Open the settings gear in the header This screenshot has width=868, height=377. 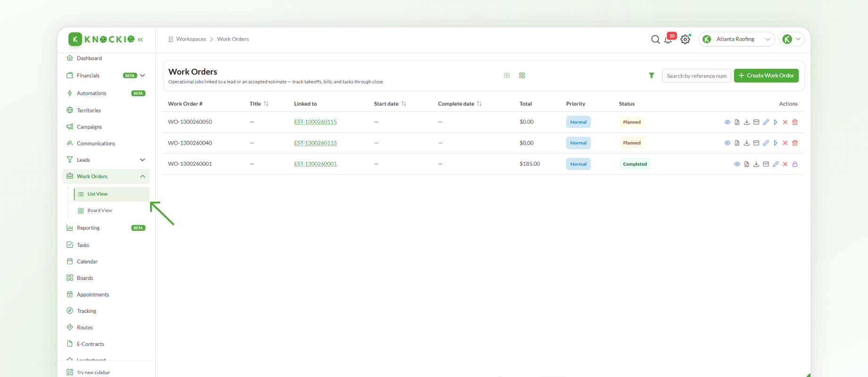click(x=685, y=39)
